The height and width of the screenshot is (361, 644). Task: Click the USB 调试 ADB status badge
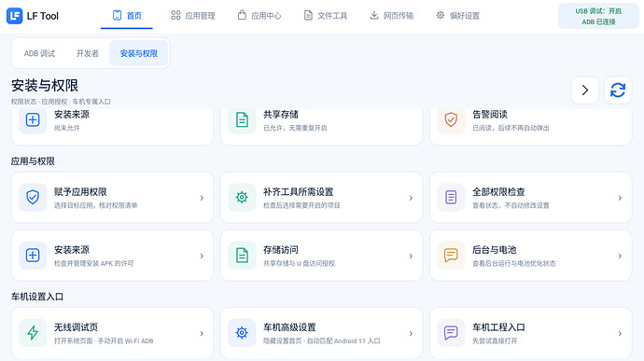pyautogui.click(x=598, y=16)
